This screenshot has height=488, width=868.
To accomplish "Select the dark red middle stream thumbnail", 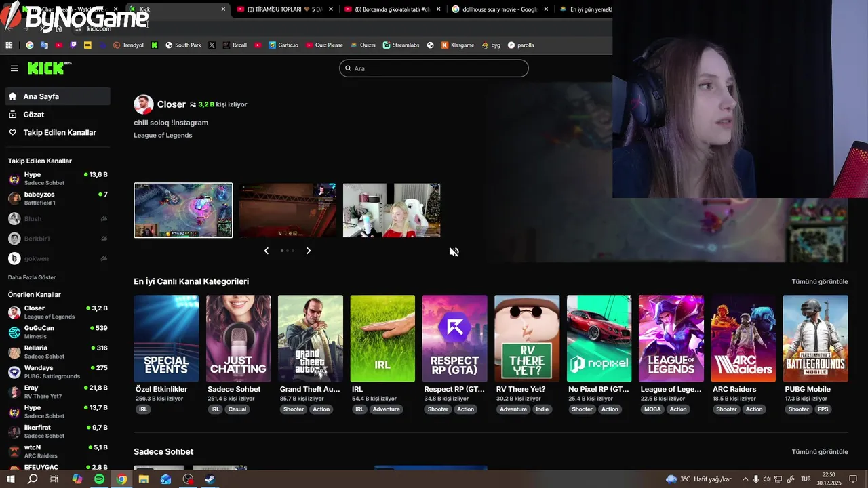I will pyautogui.click(x=288, y=210).
